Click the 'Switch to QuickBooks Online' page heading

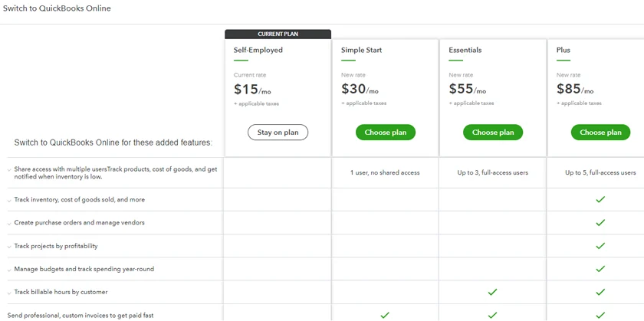[57, 8]
